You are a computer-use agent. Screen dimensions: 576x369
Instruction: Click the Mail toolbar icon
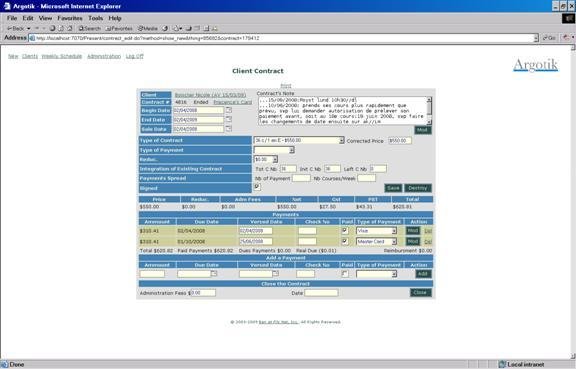[x=177, y=28]
